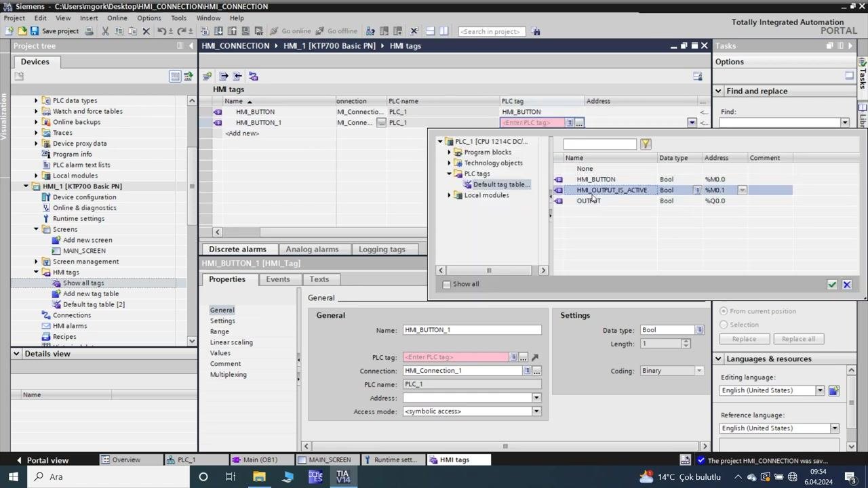Expand Screen management node
Viewport: 868px width, 488px height.
(x=36, y=262)
